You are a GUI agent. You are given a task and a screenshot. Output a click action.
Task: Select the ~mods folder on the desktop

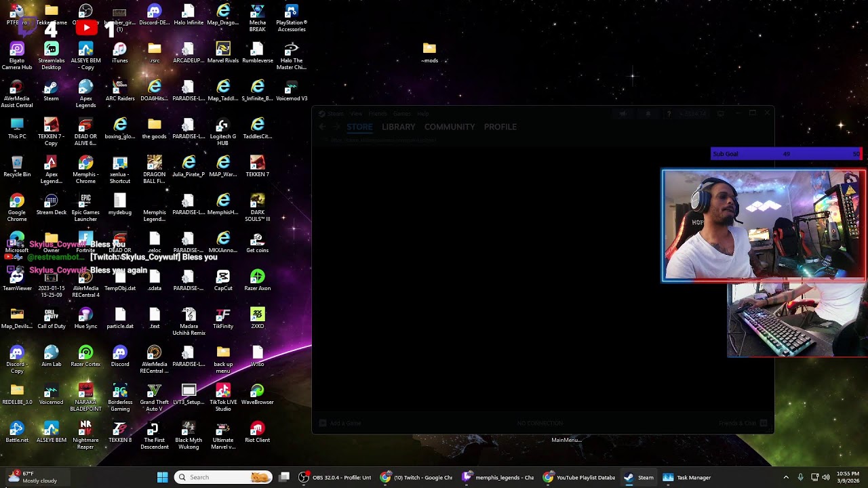point(429,53)
